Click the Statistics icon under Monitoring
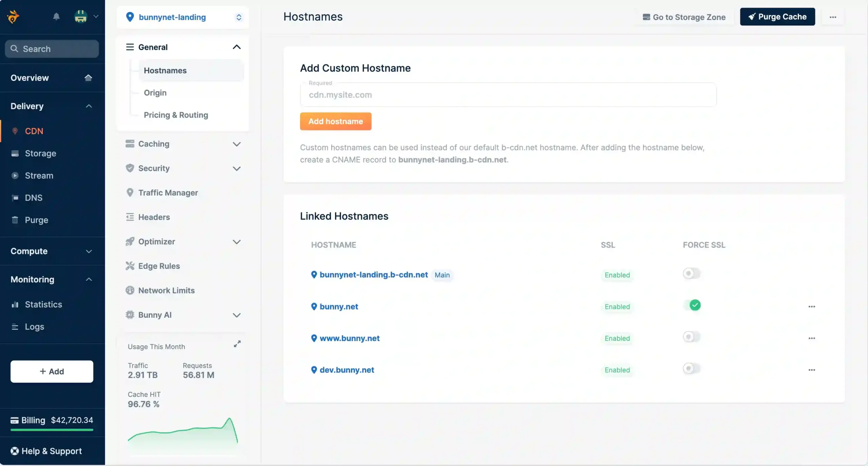The width and height of the screenshot is (868, 466). point(15,304)
